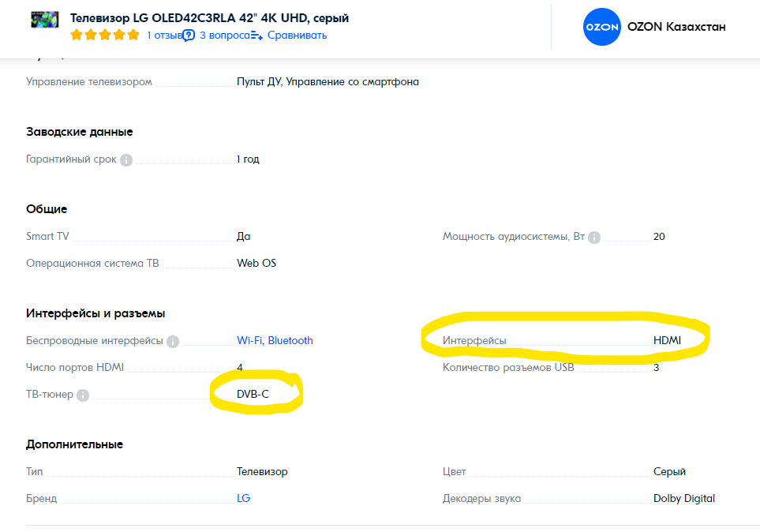Click the five-star rating in the header
This screenshot has height=532, width=760.
coord(104,36)
